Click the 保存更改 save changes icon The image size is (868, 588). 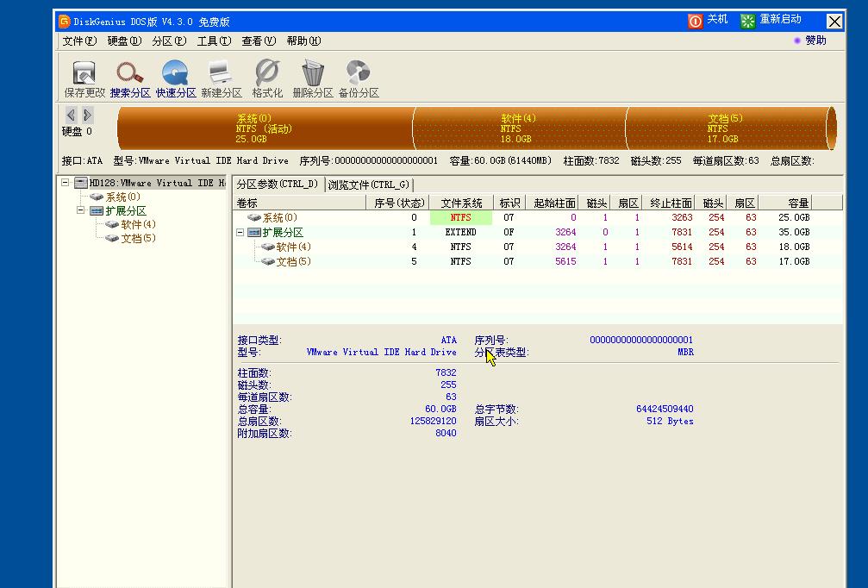click(x=84, y=73)
